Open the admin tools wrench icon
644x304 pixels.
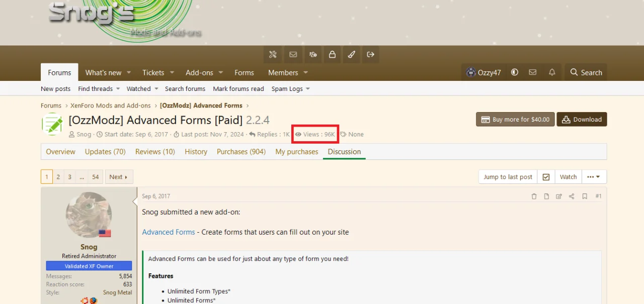click(273, 55)
